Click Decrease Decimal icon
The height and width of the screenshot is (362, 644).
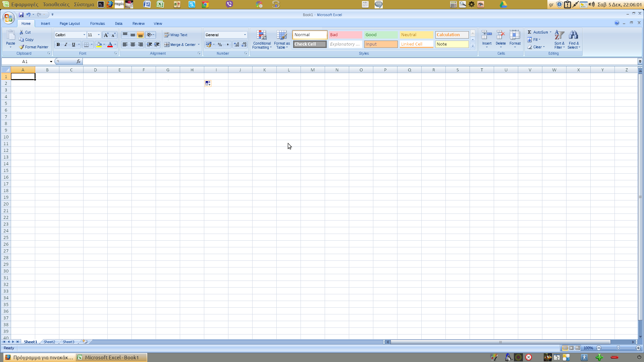pos(244,45)
